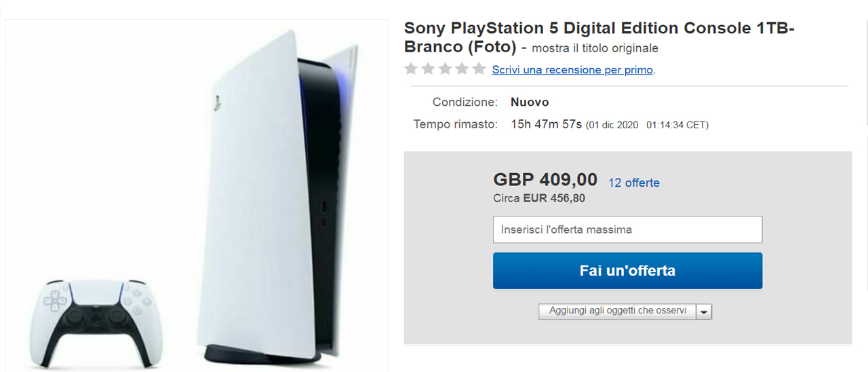The image size is (868, 372).
Task: Open the "12 offerte" bid history link
Action: (633, 183)
